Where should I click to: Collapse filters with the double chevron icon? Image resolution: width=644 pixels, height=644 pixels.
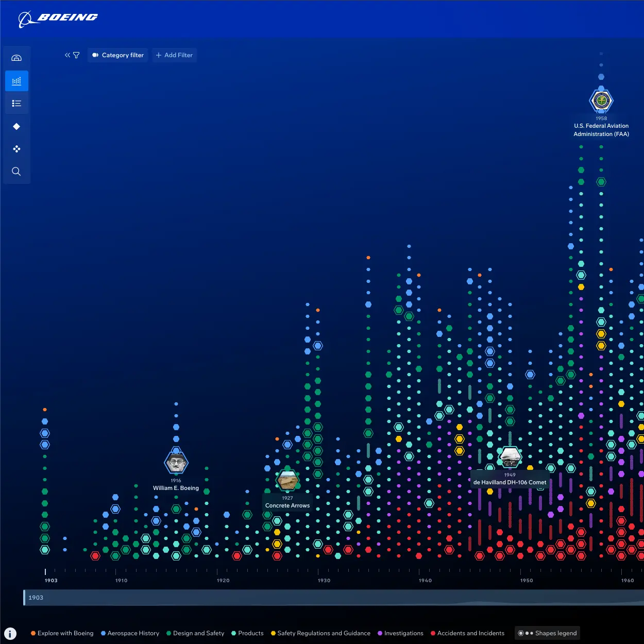[67, 55]
